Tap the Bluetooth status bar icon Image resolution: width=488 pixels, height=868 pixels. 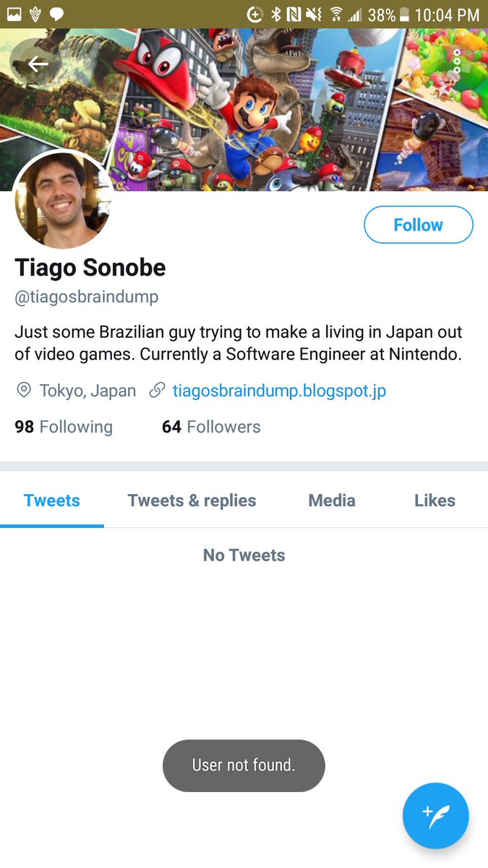click(x=275, y=14)
